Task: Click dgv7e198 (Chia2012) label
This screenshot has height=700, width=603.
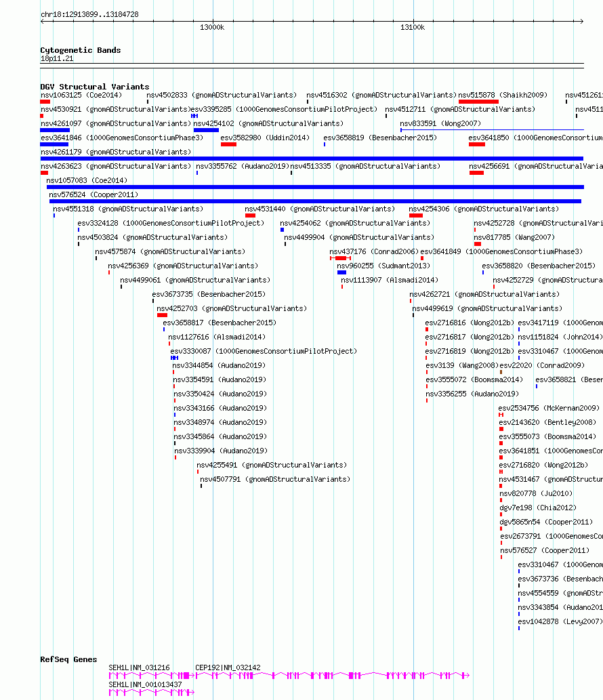Action: (538, 508)
